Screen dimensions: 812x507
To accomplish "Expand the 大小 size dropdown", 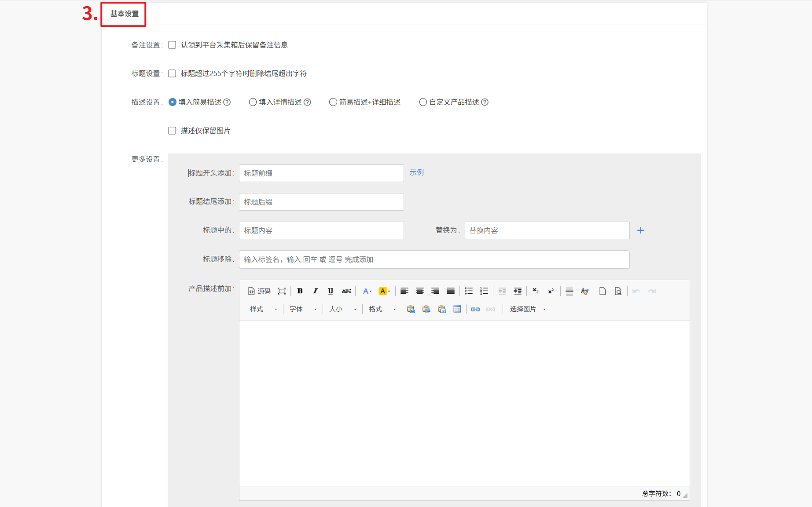I will (342, 309).
